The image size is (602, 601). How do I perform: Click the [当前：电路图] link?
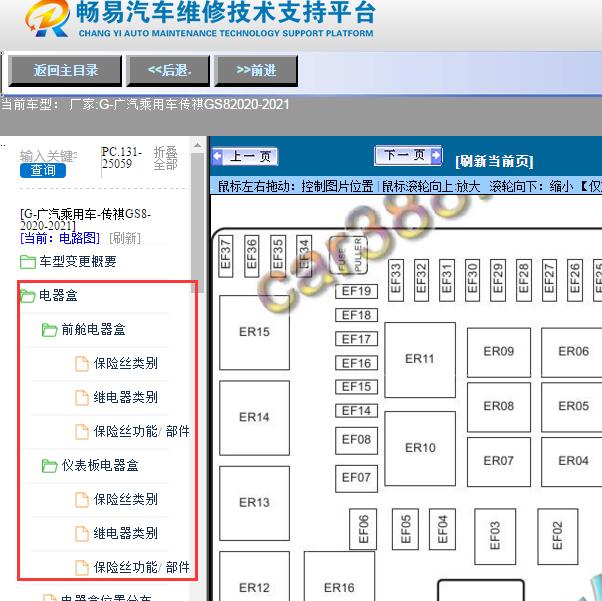(x=60, y=238)
